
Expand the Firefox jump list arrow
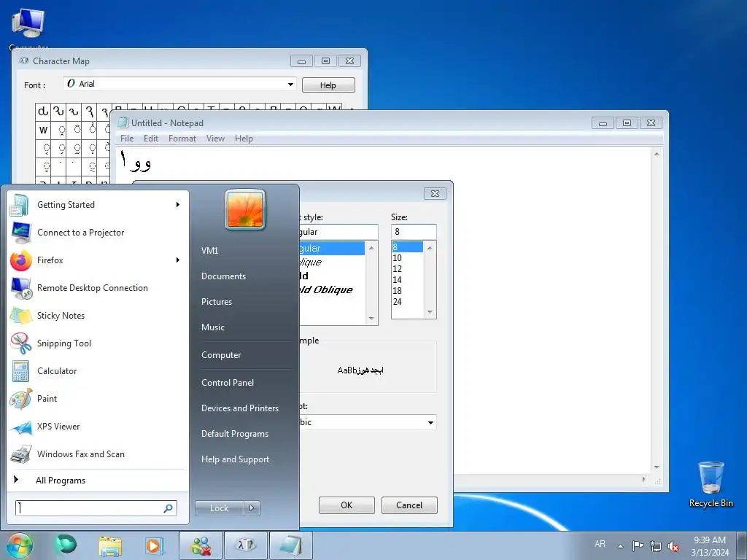pos(178,260)
